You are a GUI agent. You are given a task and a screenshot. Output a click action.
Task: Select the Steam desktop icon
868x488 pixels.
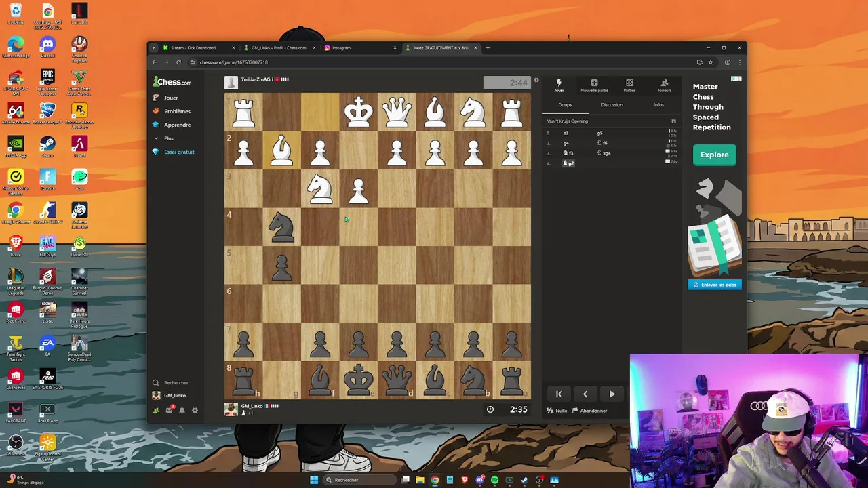pyautogui.click(x=47, y=147)
